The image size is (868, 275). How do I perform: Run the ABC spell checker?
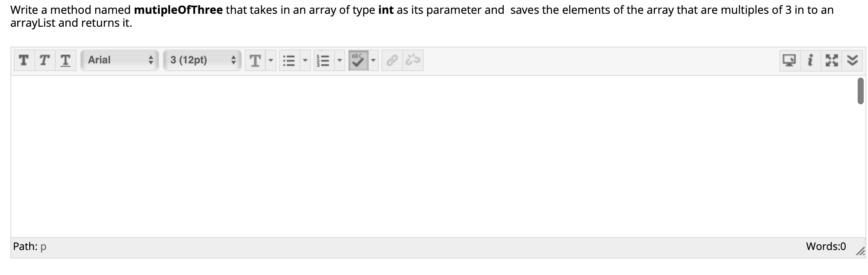point(359,60)
